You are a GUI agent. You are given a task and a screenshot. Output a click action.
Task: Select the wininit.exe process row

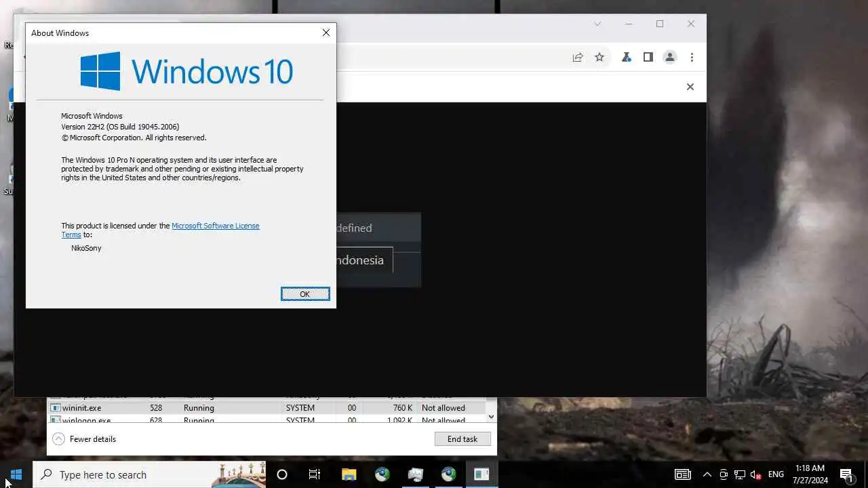pyautogui.click(x=267, y=408)
